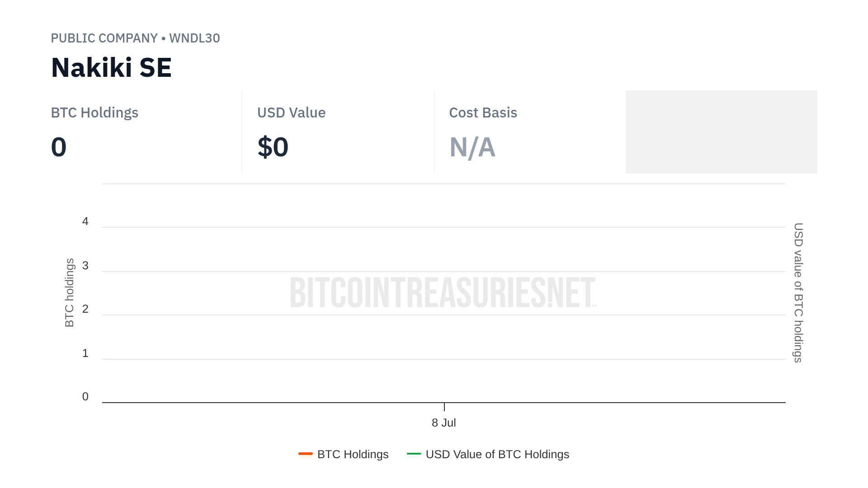Toggle USD Value of BTC Holdings legend
This screenshot has width=868, height=488.
(497, 454)
